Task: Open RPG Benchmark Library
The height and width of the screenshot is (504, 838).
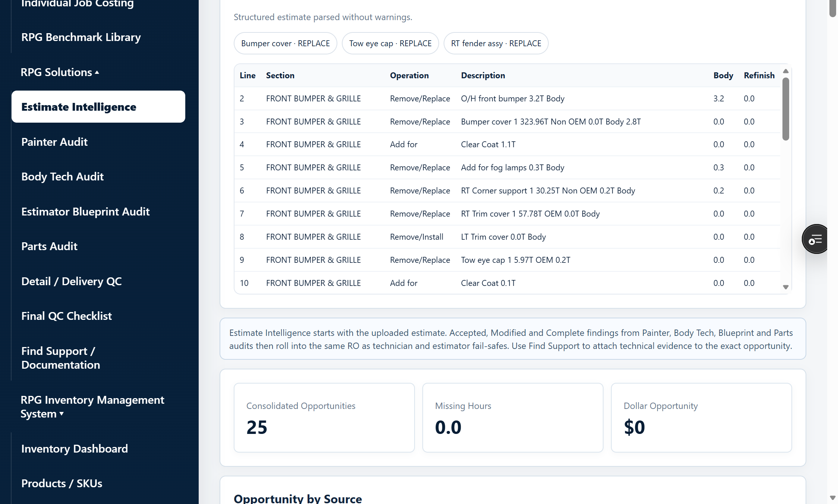Action: click(x=81, y=37)
